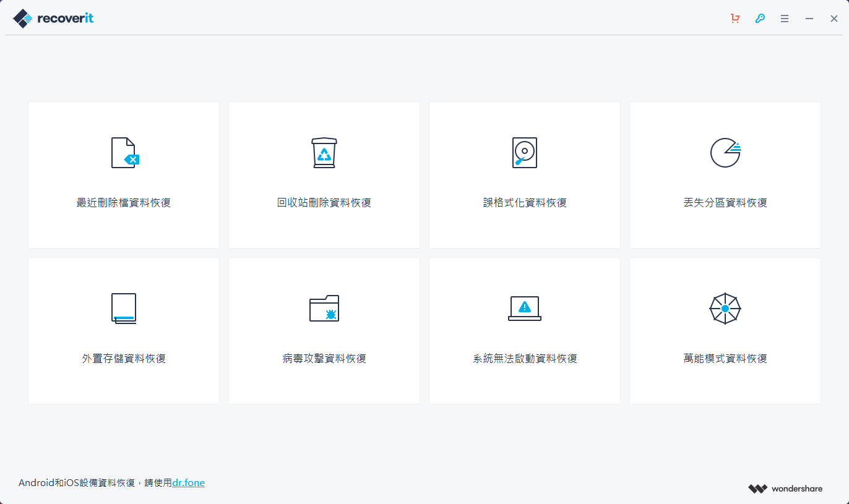Open 外置存儲資料恢復 external drive icon
Viewport: 849px width, 504px height.
coord(123,309)
